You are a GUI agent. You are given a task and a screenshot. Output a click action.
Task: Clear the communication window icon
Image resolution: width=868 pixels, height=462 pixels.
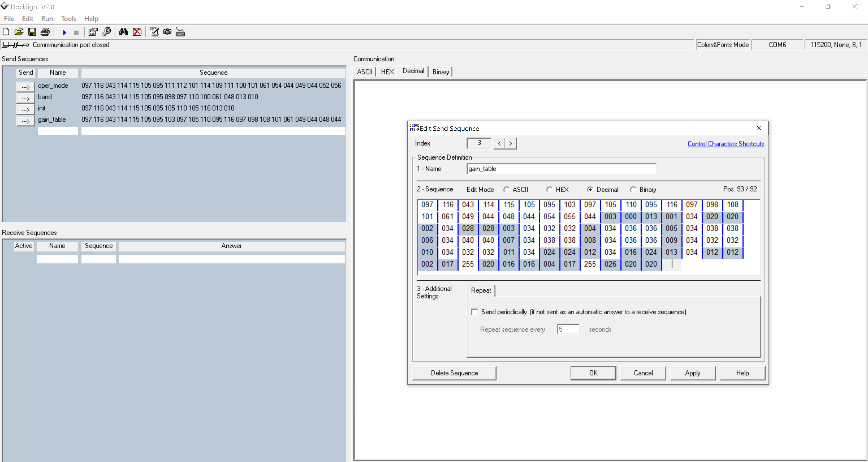(137, 32)
